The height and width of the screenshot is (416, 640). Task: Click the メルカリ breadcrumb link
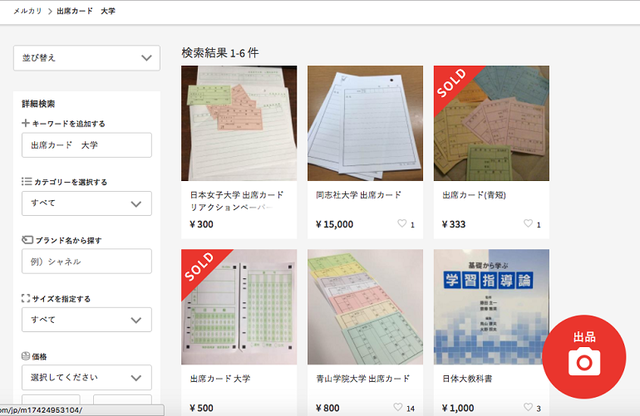pos(28,11)
